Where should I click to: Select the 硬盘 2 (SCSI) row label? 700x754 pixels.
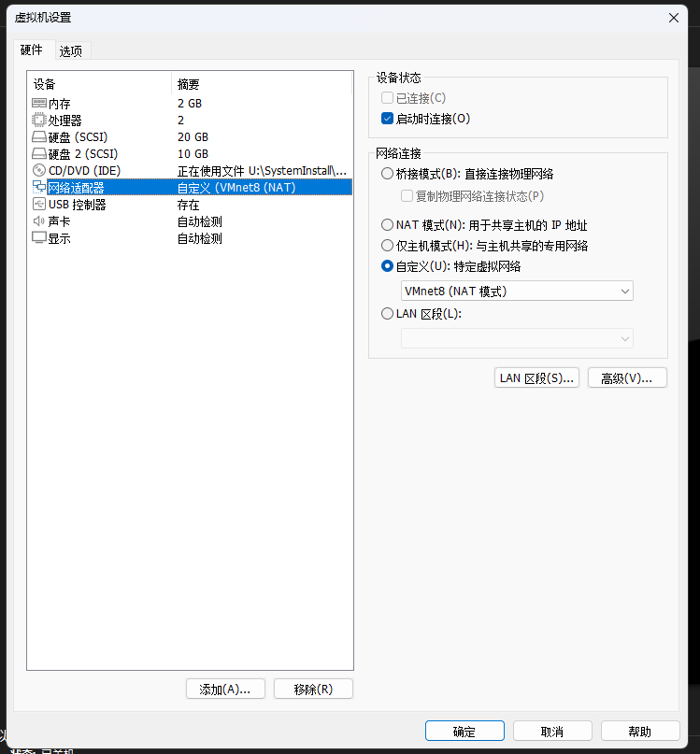pos(83,154)
